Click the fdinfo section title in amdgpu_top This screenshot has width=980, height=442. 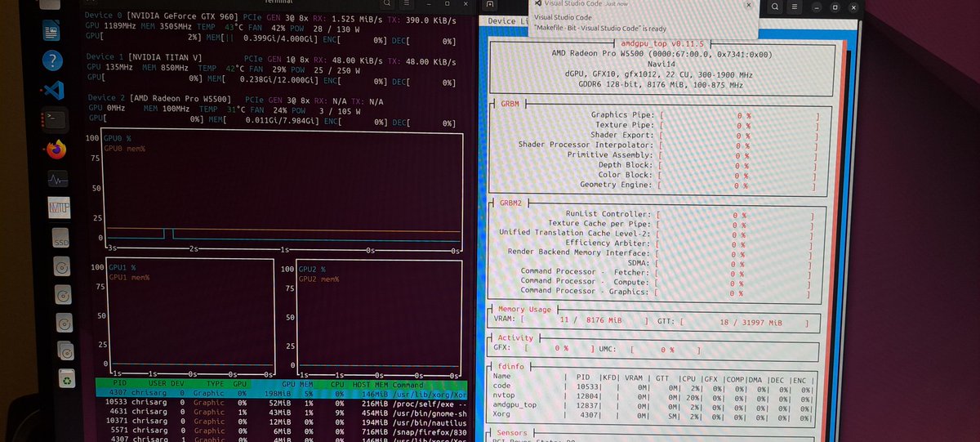[x=510, y=366]
